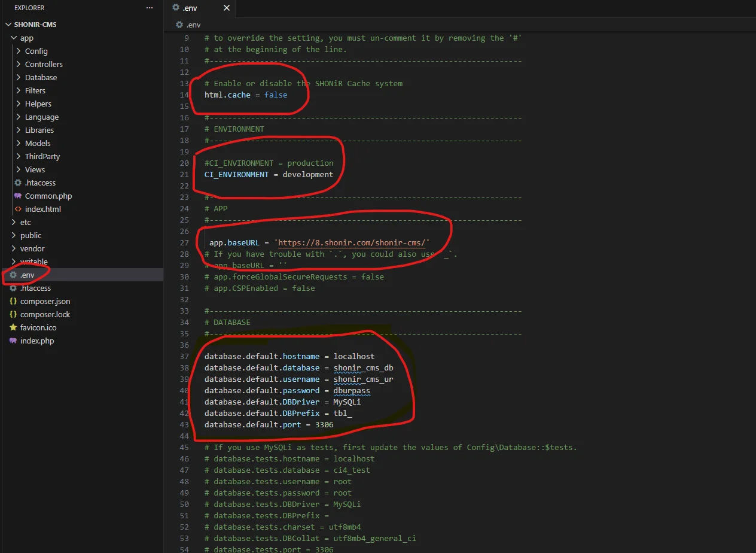This screenshot has width=756, height=553.
Task: Click the gear icon on .env tab
Action: pyautogui.click(x=176, y=8)
